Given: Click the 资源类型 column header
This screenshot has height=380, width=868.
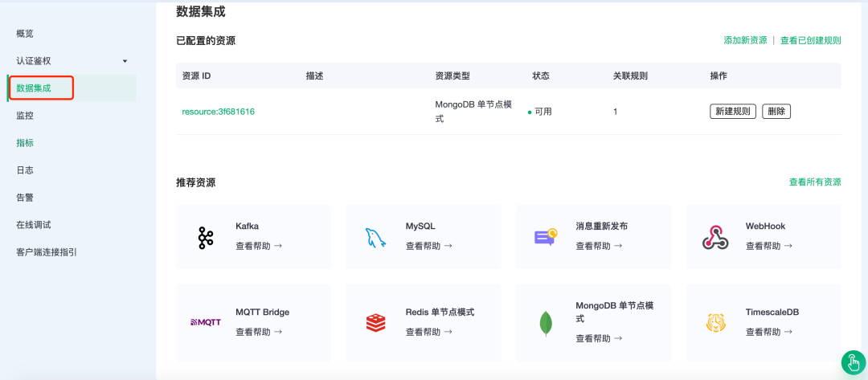Looking at the screenshot, I should coord(452,76).
